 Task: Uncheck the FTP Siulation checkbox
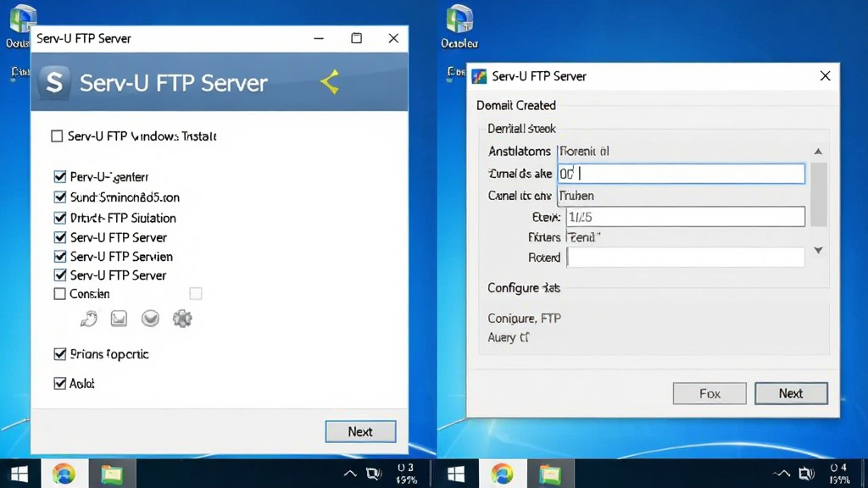(60, 218)
